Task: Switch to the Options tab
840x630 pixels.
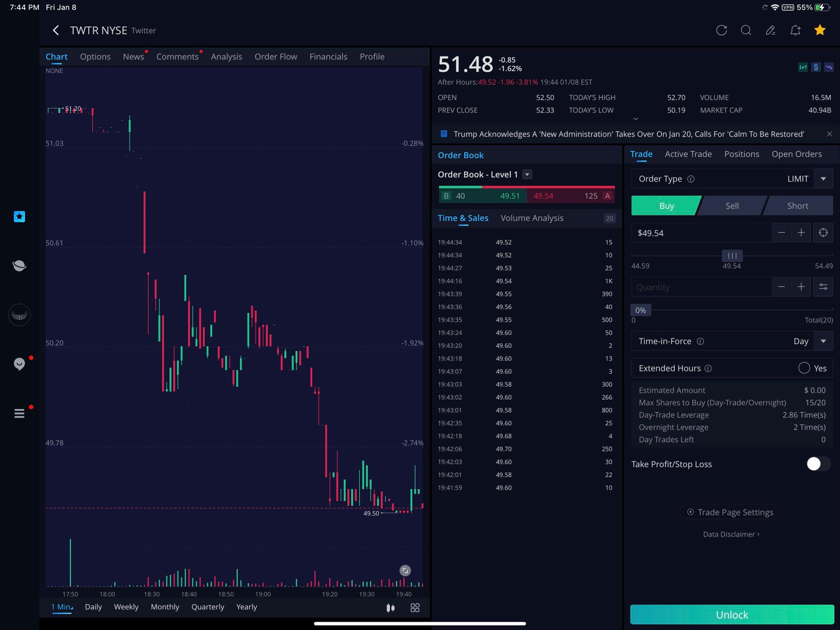Action: point(95,57)
